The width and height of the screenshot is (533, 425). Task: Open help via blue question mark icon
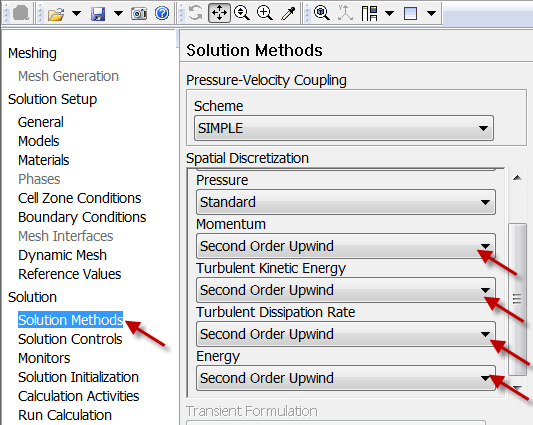point(162,13)
